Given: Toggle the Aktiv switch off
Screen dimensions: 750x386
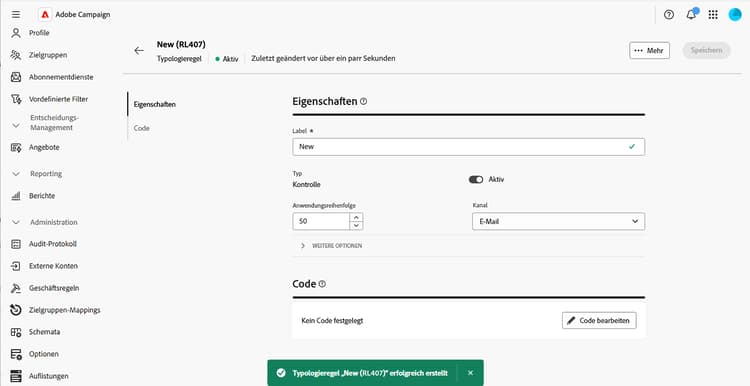Looking at the screenshot, I should tap(476, 179).
